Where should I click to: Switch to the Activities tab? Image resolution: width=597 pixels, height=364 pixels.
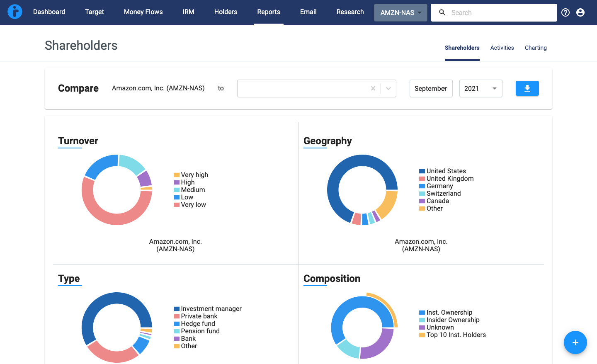coord(502,48)
